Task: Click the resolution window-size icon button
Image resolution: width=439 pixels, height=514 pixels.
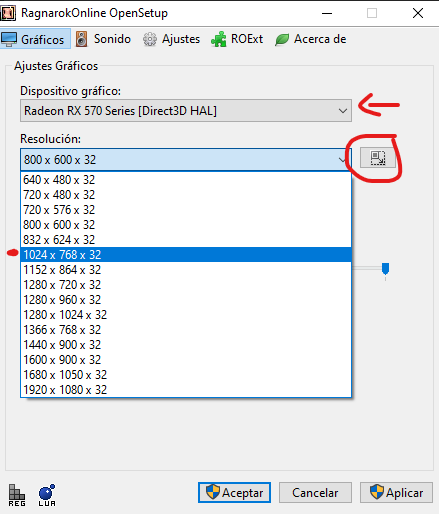Action: 378,158
